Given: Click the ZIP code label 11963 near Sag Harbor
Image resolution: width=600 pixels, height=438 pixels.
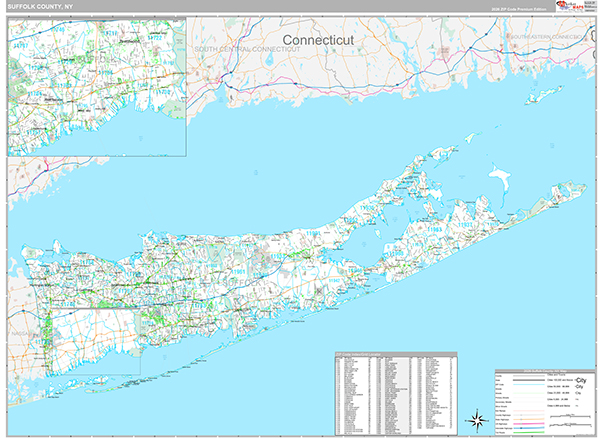Looking at the screenshot, I should (435, 230).
